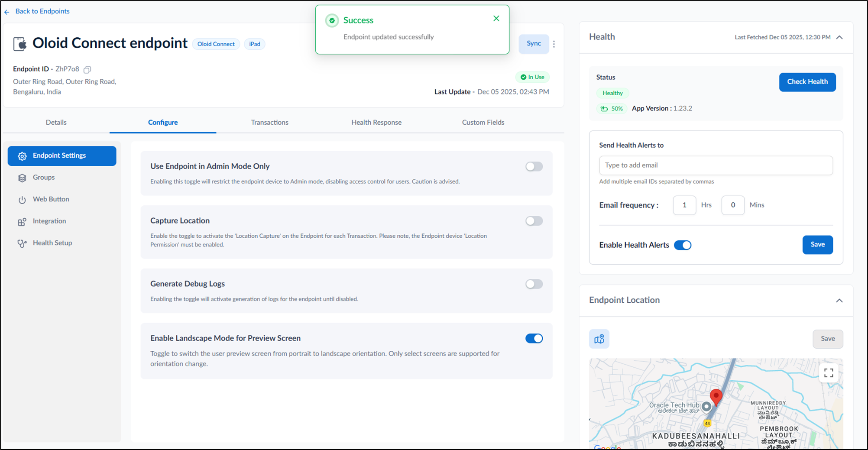Toggle Use Endpoint in Admin Mode Only
This screenshot has height=450, width=868.
point(534,166)
